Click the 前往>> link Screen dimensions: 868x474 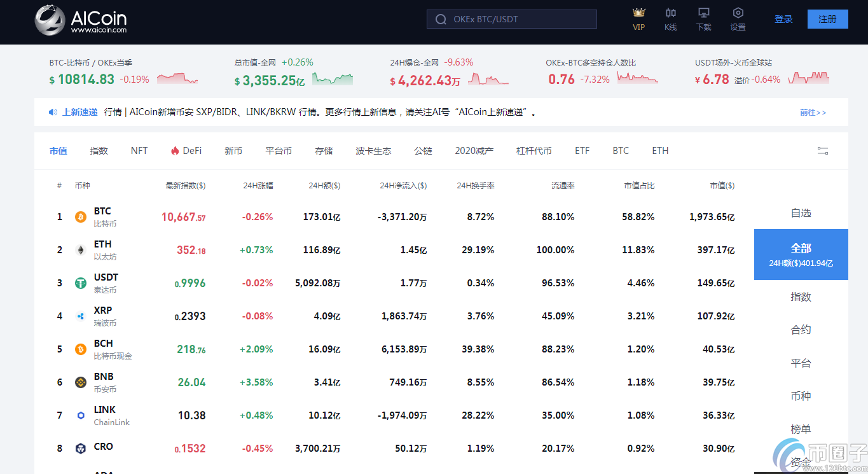click(x=813, y=113)
